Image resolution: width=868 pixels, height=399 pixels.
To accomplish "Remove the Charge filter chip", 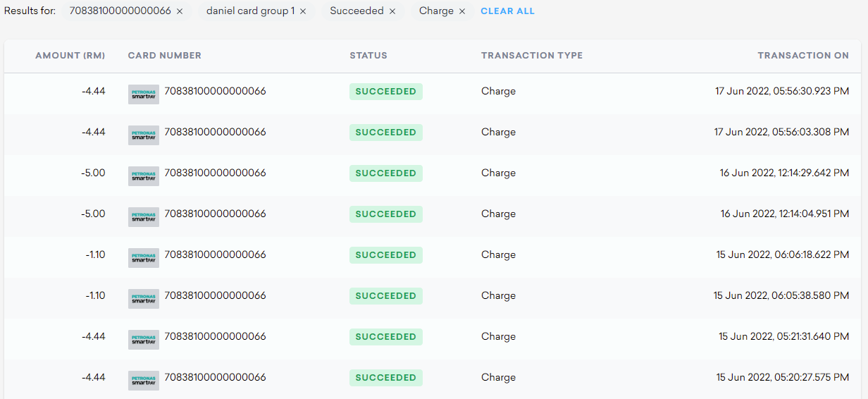I will [x=462, y=11].
